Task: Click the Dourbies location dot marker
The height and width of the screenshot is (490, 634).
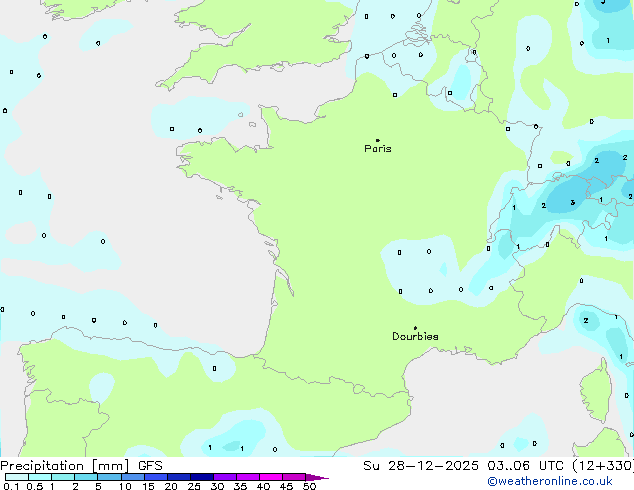Action: click(x=415, y=328)
